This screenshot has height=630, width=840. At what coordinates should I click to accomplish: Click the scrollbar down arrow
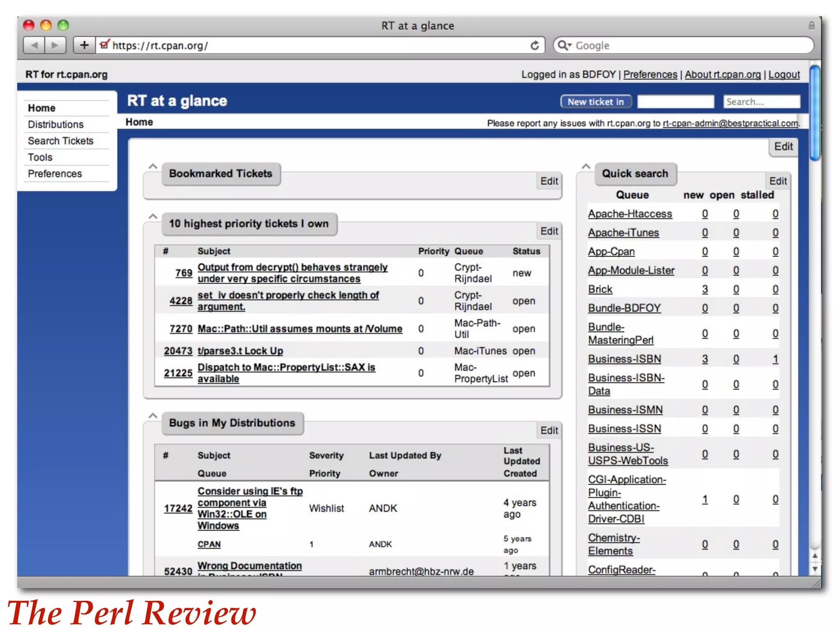point(815,569)
